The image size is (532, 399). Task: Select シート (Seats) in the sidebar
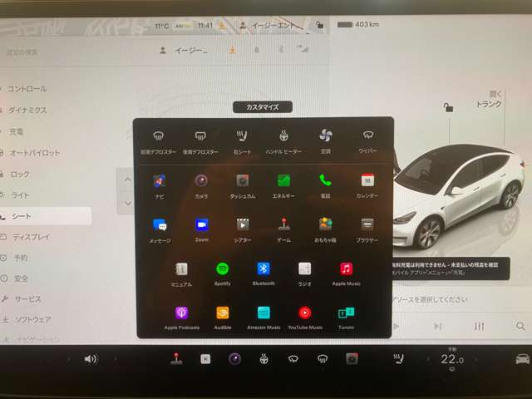pos(46,216)
